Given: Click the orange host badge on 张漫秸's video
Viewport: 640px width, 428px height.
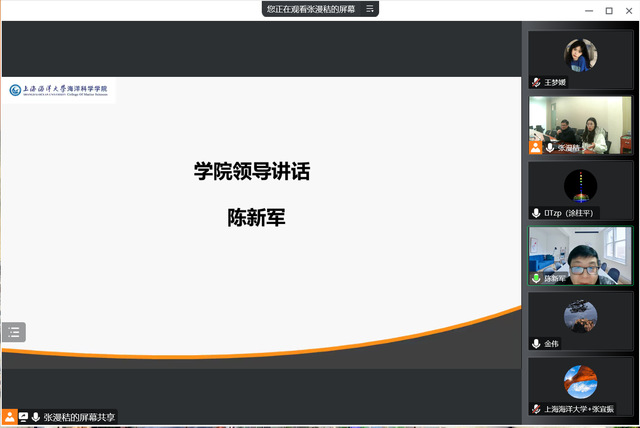Looking at the screenshot, I should pyautogui.click(x=536, y=147).
